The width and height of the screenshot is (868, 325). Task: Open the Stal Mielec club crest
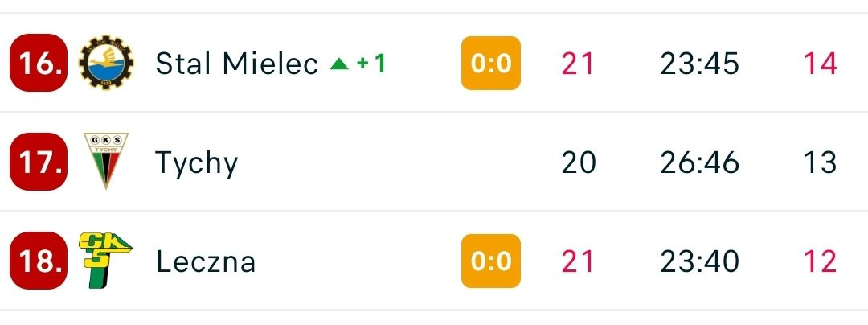coord(106,63)
